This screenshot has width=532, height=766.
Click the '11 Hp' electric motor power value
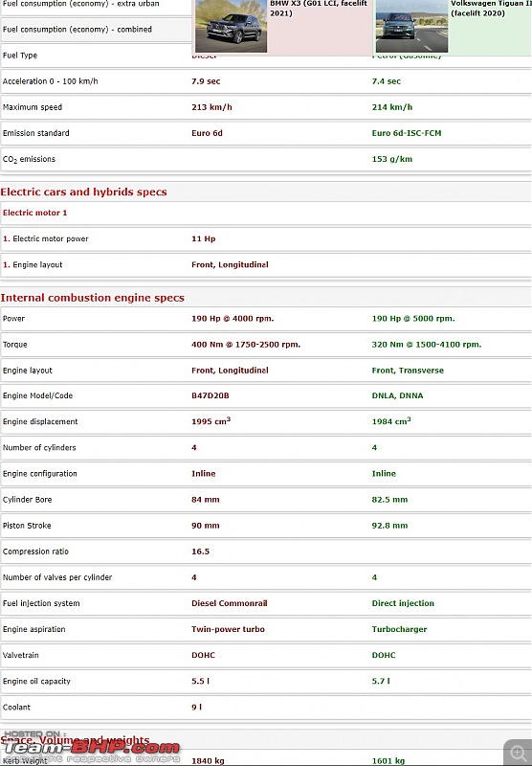pyautogui.click(x=204, y=238)
